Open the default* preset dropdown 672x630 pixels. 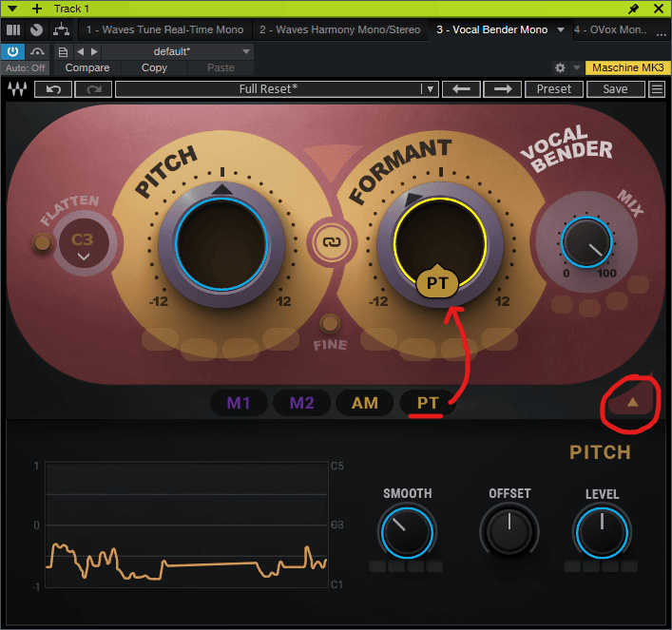(178, 52)
